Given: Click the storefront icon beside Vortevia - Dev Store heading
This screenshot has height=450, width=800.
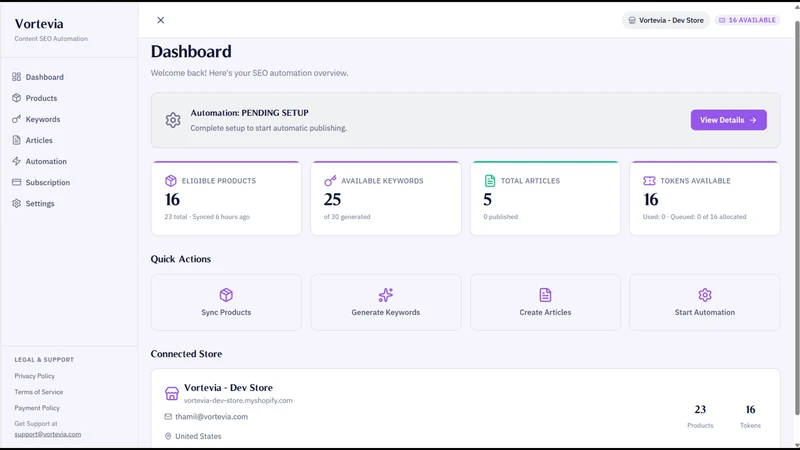Looking at the screenshot, I should [172, 393].
